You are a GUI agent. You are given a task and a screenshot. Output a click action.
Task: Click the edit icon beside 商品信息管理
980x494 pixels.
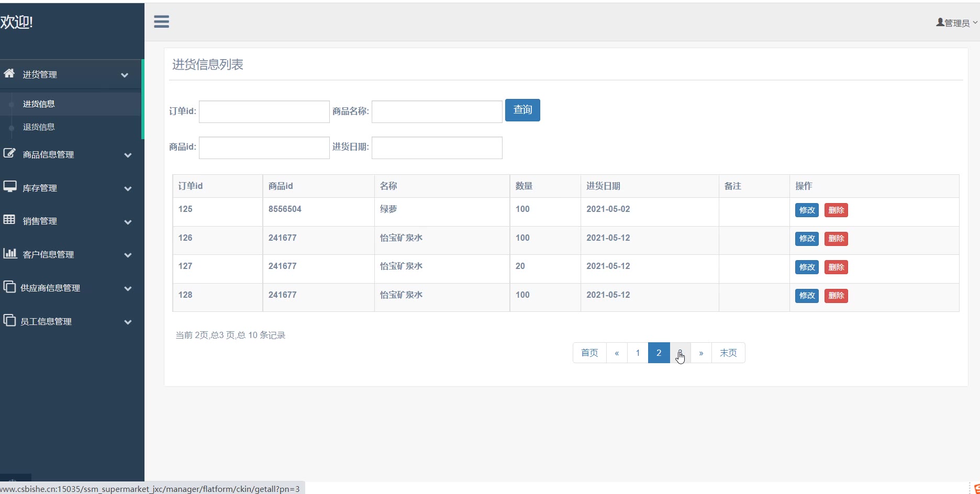click(x=9, y=153)
